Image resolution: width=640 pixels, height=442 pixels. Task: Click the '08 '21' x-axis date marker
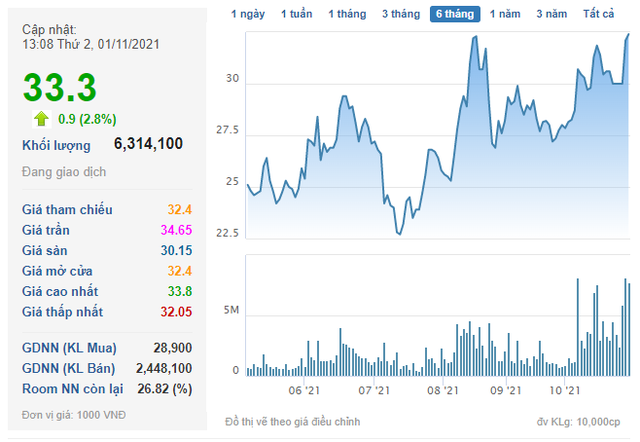pyautogui.click(x=440, y=391)
